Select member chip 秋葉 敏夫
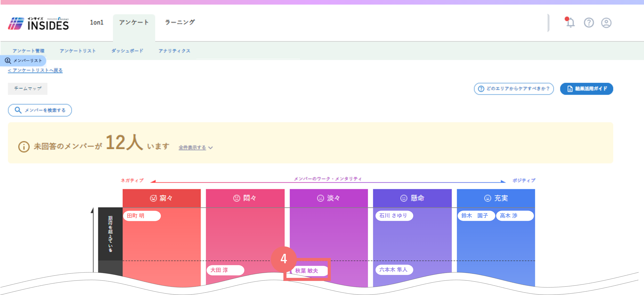Viewport: 644px width, 295px height. [310, 271]
